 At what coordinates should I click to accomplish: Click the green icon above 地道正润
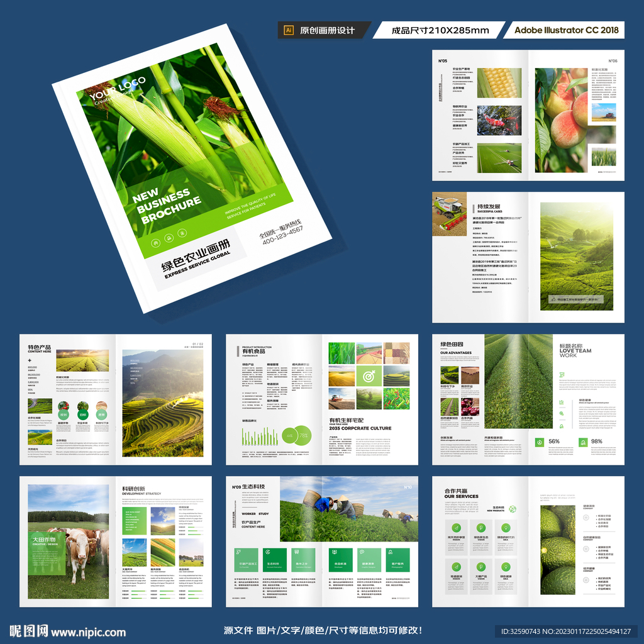coord(456,567)
